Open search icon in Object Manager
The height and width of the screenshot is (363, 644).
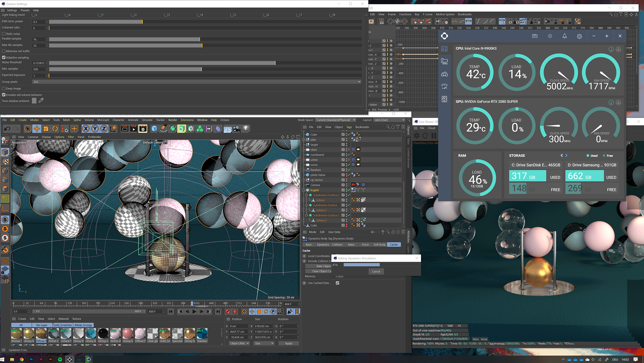coord(388,127)
